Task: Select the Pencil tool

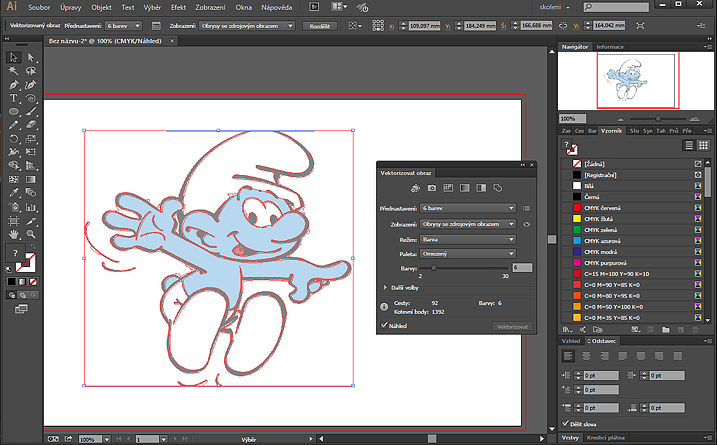Action: (14, 125)
